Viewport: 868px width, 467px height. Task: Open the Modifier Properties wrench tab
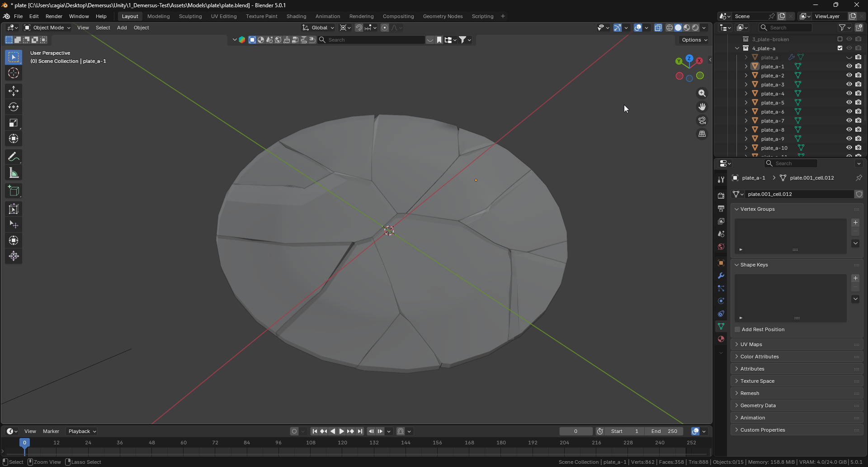(x=721, y=276)
